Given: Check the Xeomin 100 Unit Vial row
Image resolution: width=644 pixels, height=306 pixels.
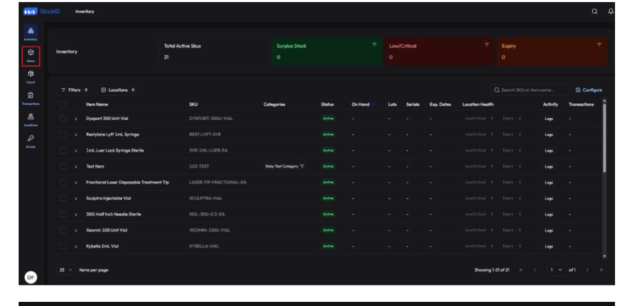Looking at the screenshot, I should [63, 230].
